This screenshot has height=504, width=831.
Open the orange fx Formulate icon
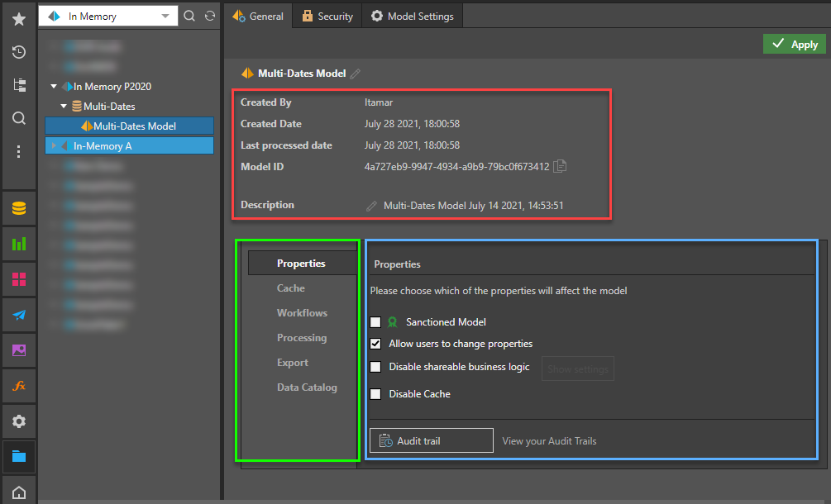(19, 385)
